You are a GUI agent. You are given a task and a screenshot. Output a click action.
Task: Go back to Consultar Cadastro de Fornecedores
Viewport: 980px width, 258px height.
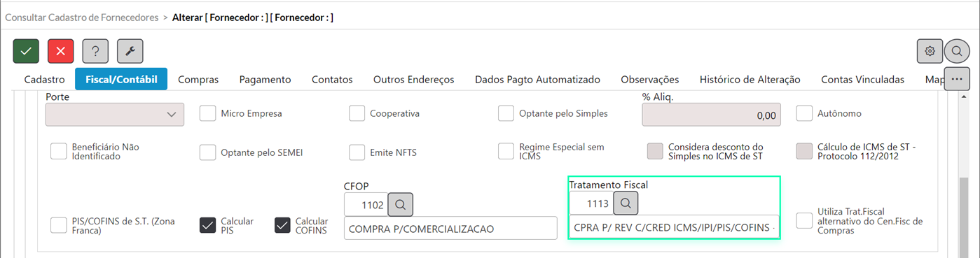point(82,17)
